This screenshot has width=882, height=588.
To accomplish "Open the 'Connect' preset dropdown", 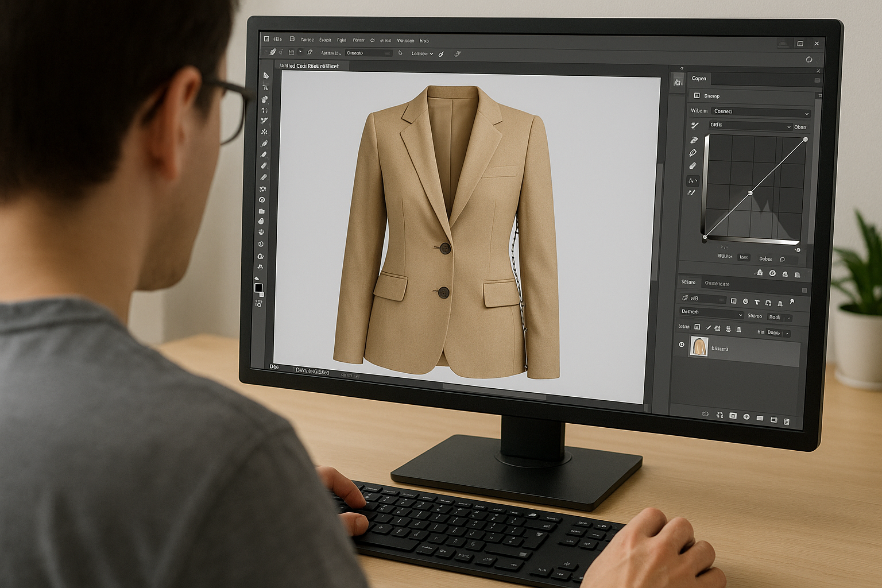I will click(760, 111).
